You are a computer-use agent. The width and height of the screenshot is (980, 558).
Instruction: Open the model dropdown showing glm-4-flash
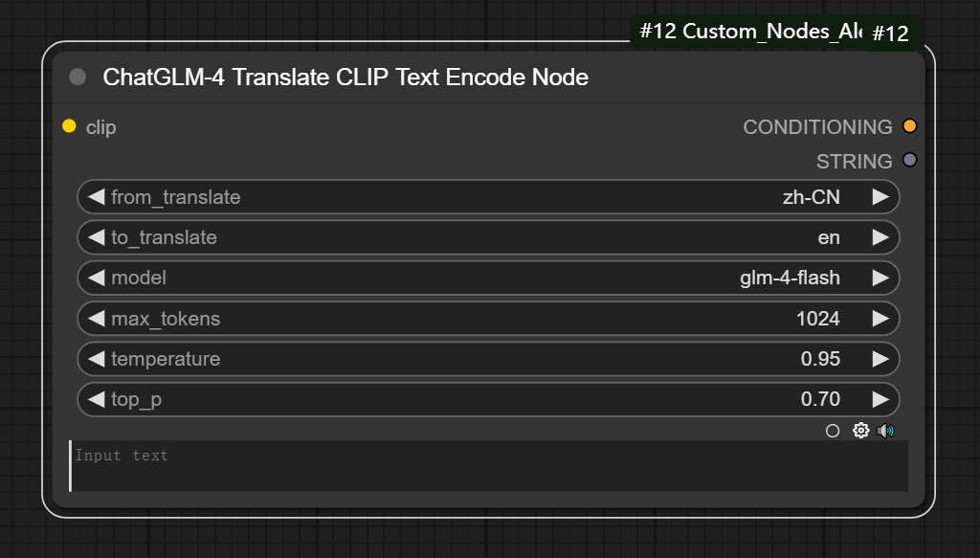pyautogui.click(x=488, y=278)
